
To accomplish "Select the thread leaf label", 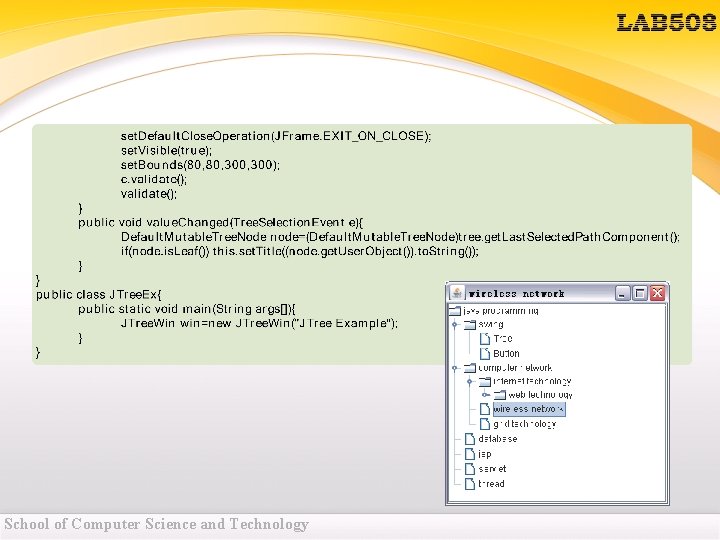I will [x=491, y=484].
